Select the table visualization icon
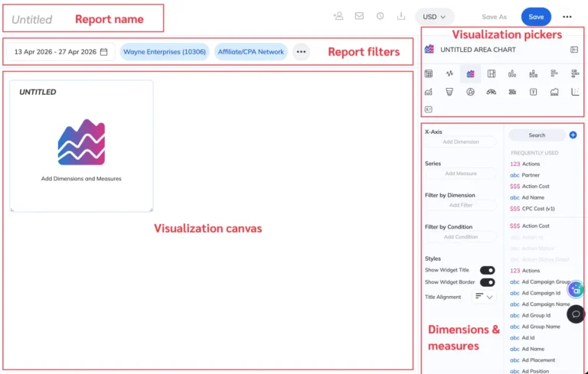The width and height of the screenshot is (588, 374). [x=429, y=74]
